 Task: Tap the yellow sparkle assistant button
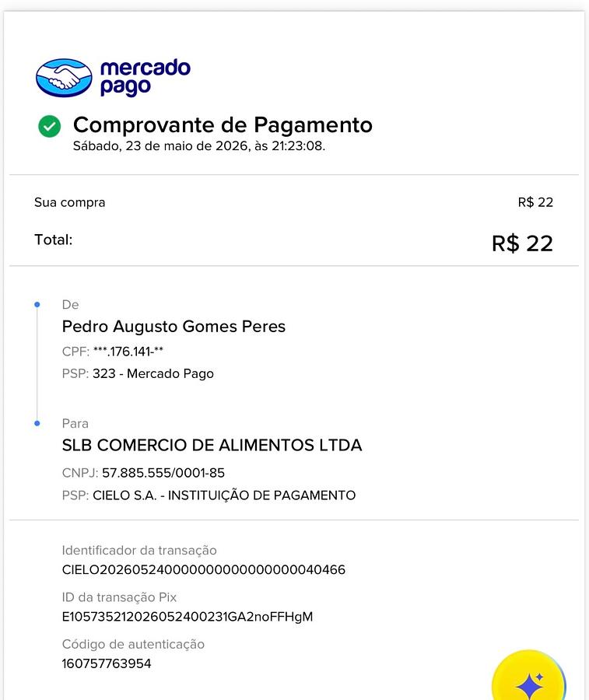(529, 677)
